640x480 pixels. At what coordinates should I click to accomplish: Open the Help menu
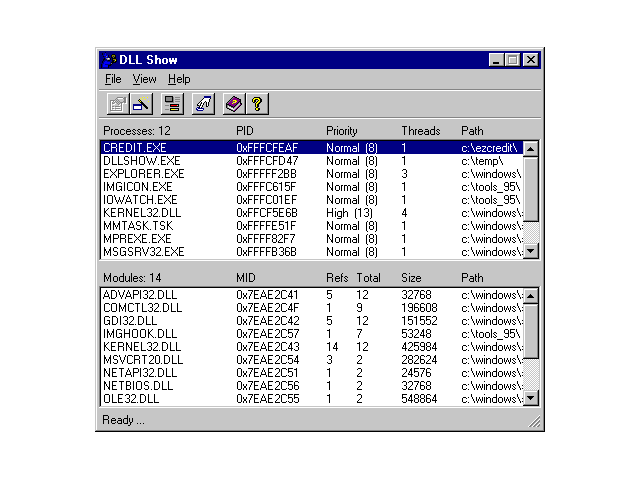coord(179,79)
